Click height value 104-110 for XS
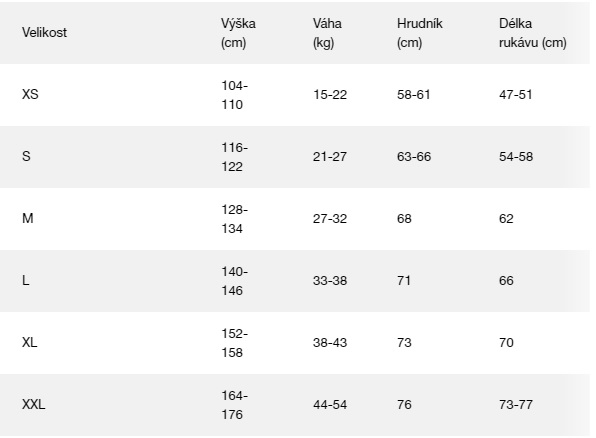The image size is (596, 438). (235, 95)
